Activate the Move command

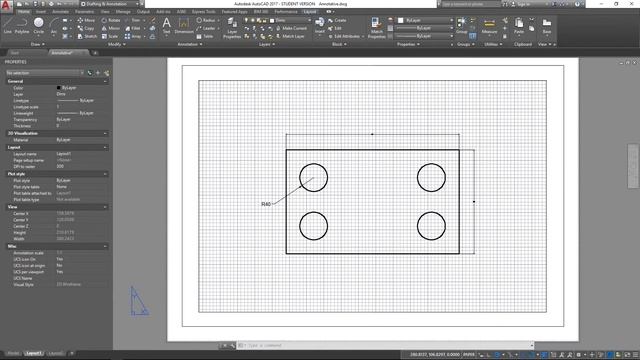[x=86, y=20]
